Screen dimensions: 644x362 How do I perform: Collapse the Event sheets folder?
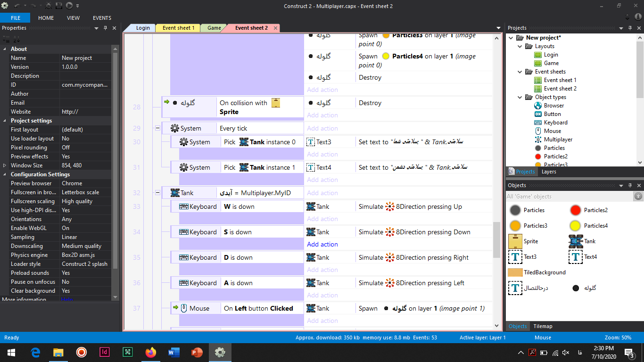519,72
